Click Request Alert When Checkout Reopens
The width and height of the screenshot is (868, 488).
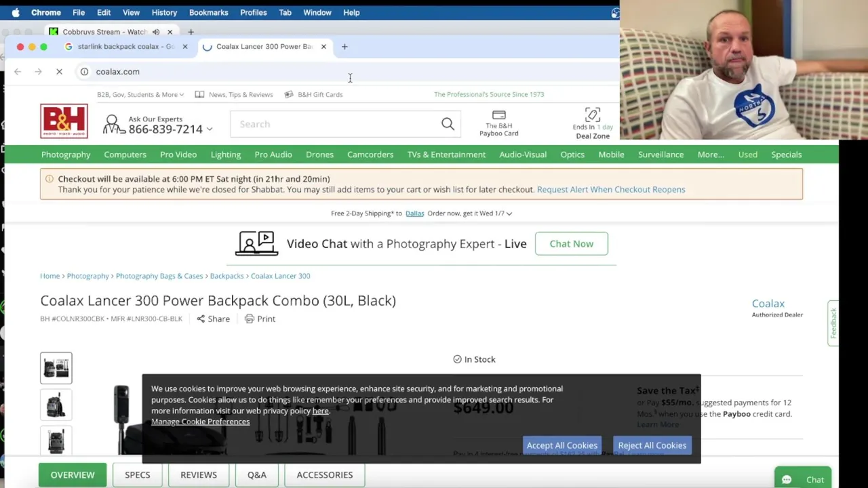[611, 190]
